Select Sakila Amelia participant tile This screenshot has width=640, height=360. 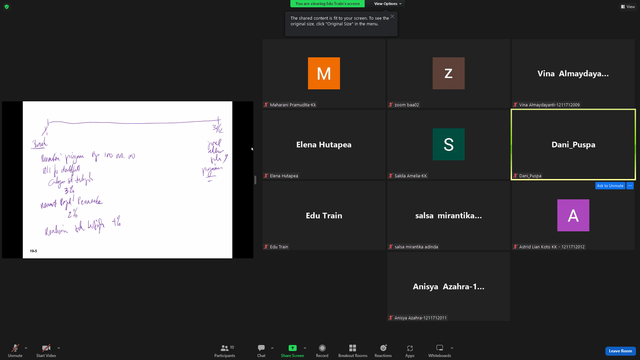click(x=449, y=144)
